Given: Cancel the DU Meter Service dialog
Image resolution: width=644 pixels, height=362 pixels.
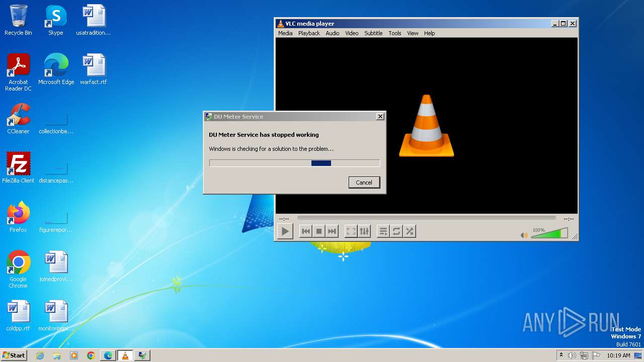Looking at the screenshot, I should pyautogui.click(x=364, y=183).
